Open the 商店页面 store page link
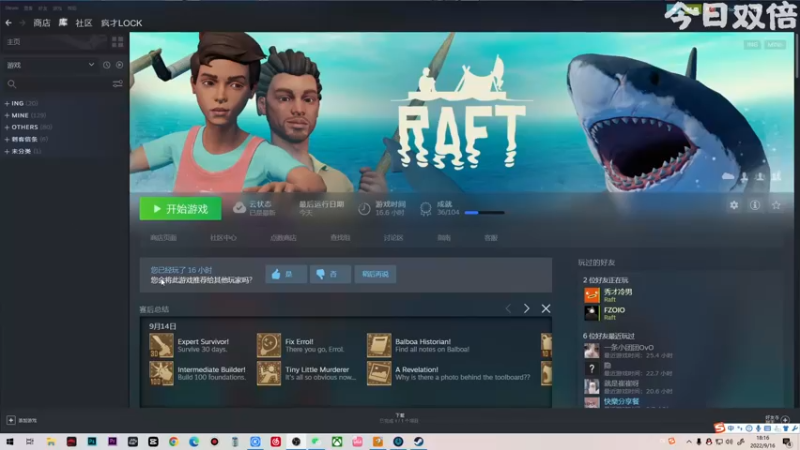Viewport: 800px width, 450px height. point(163,238)
